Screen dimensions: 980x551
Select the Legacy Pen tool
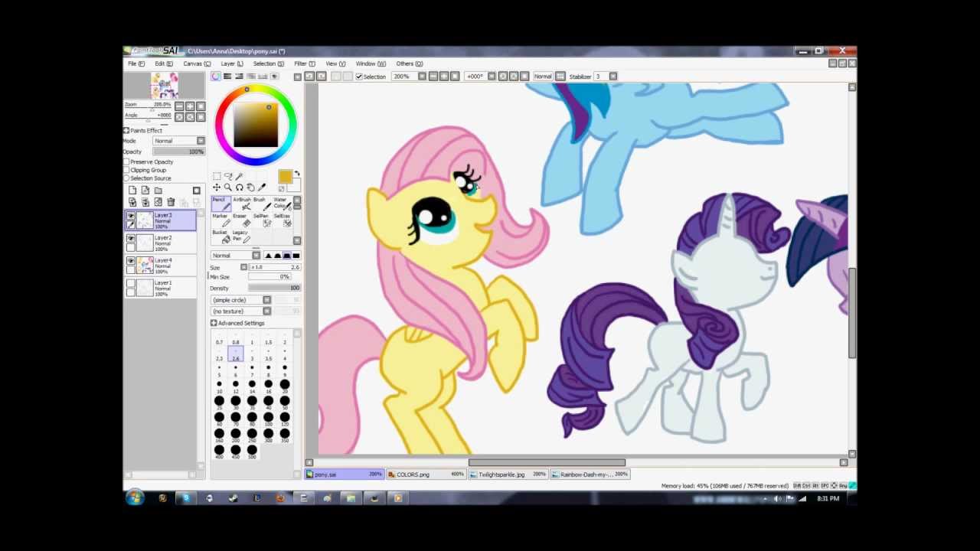242,236
